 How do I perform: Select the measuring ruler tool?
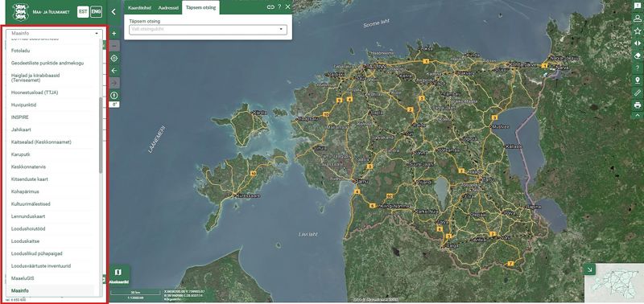point(638,92)
